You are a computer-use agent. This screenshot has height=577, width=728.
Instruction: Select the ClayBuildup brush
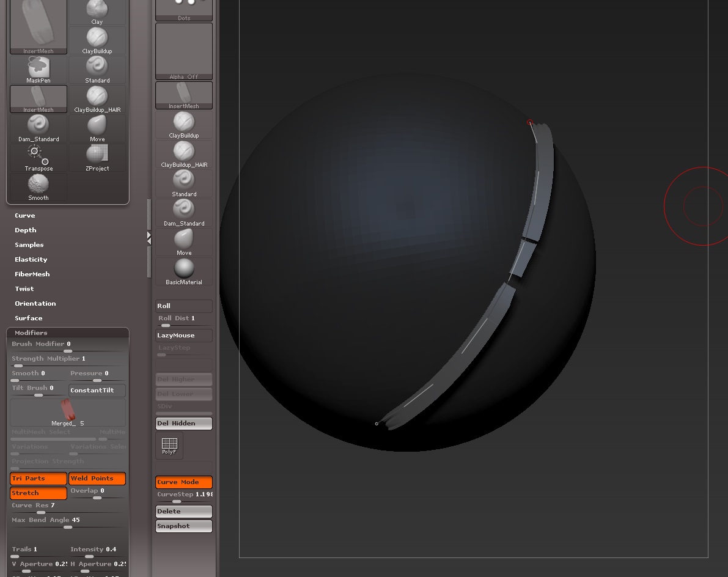(x=97, y=39)
